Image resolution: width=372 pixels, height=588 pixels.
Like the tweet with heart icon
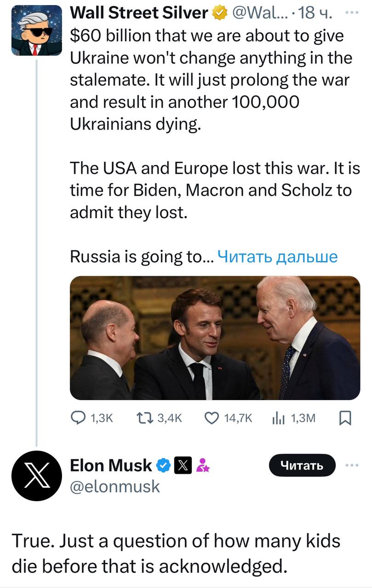212,417
